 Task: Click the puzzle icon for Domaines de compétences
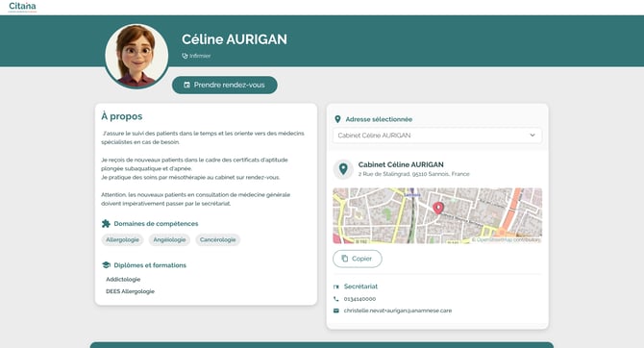tap(106, 224)
